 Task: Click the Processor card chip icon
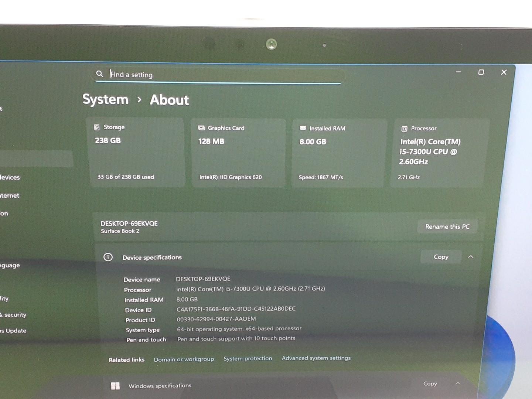[x=404, y=129]
